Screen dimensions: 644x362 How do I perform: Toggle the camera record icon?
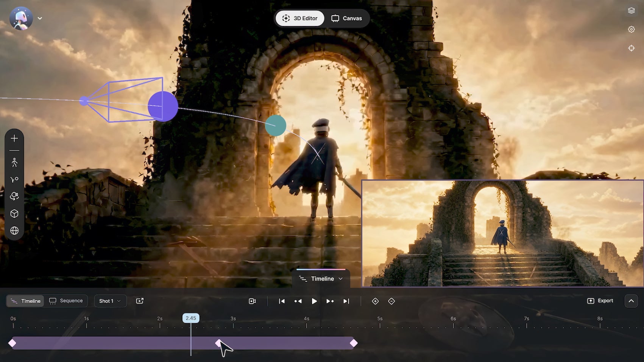coord(253,301)
